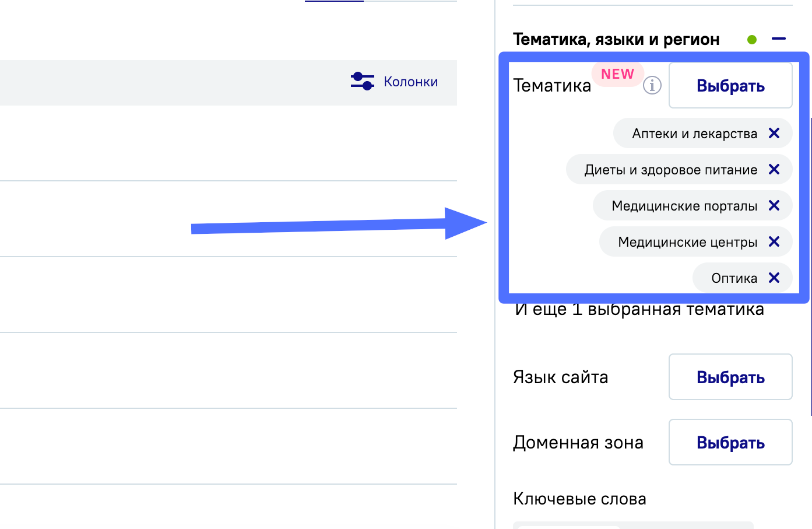
Task: Click the pink NEW badge
Action: 617,74
